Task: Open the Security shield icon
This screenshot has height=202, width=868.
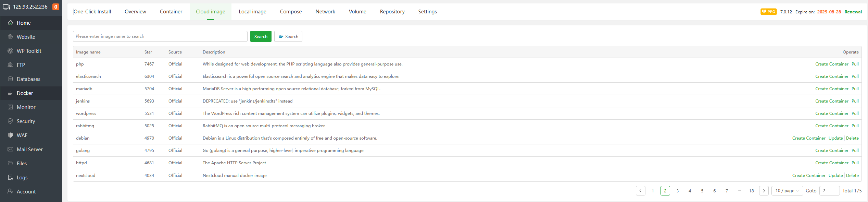Action: coord(10,121)
